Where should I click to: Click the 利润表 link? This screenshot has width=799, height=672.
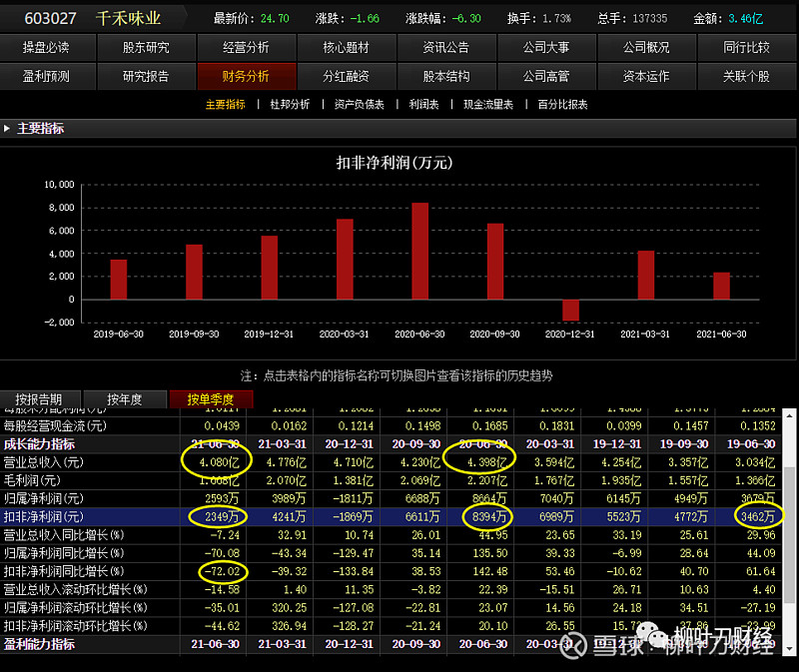click(x=423, y=105)
